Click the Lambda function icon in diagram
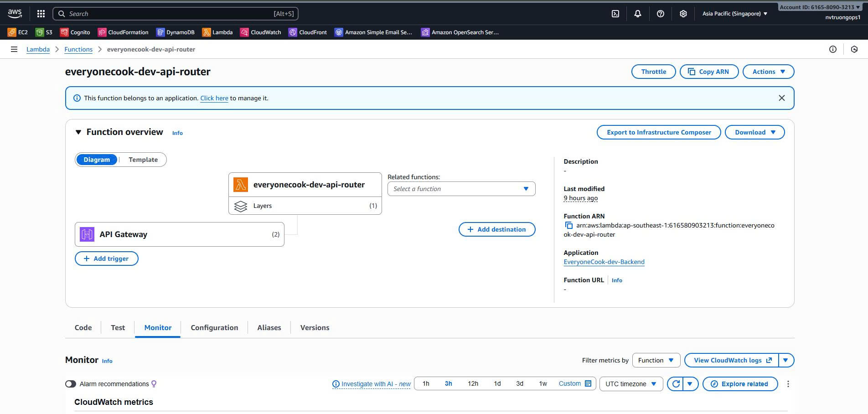Image resolution: width=868 pixels, height=414 pixels. [241, 185]
